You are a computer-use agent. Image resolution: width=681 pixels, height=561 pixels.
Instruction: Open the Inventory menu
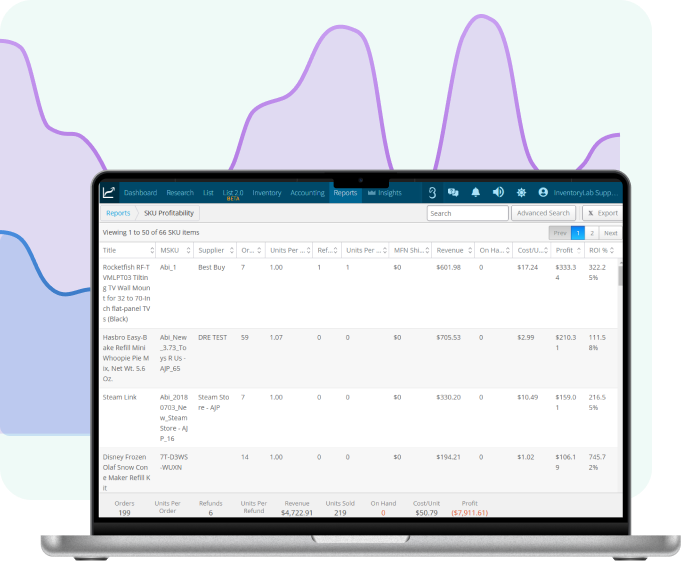tap(267, 193)
